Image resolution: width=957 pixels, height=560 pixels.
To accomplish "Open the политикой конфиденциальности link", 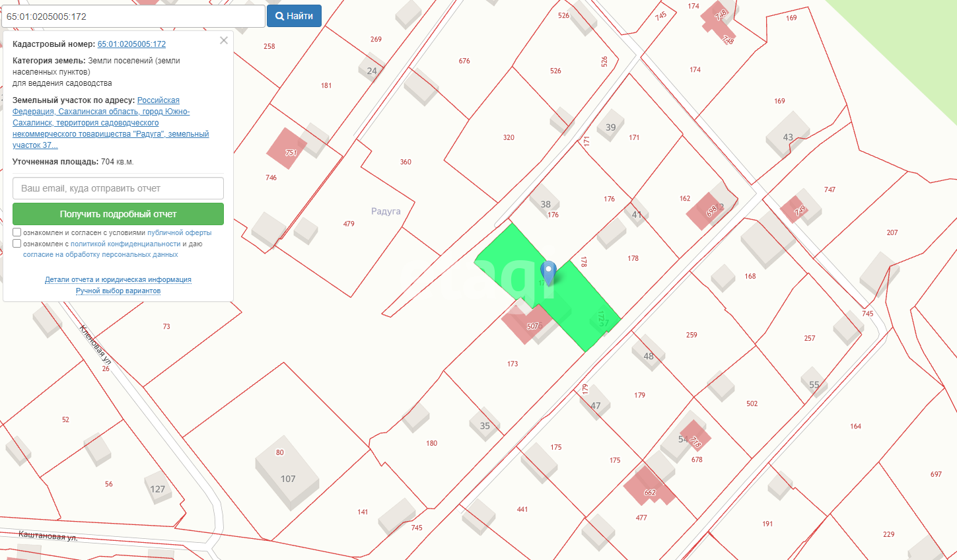I will pyautogui.click(x=125, y=244).
